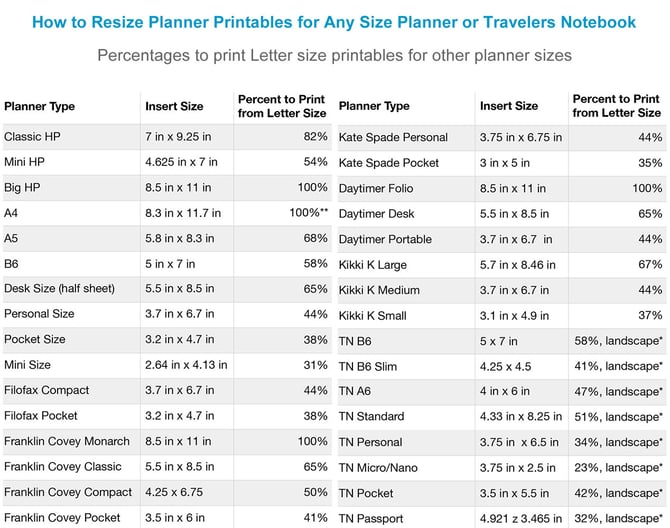Screen dimensions: 670x528
Task: Click the Desk Size (half sheet) cell
Action: click(59, 289)
